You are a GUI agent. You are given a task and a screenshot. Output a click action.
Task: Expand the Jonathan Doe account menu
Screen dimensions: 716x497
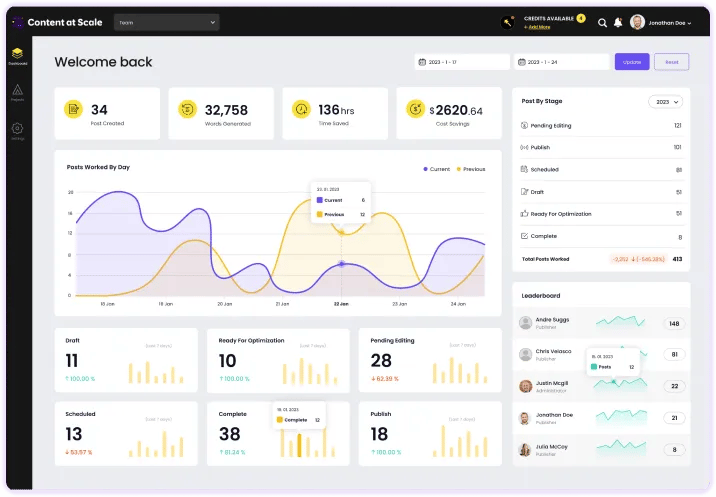pos(661,22)
